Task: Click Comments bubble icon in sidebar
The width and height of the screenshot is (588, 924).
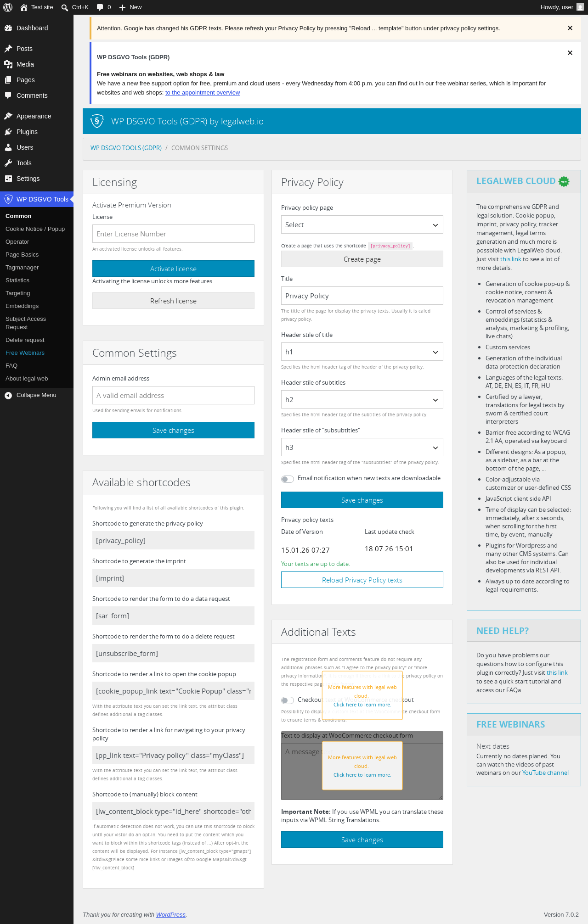Action: tap(8, 95)
